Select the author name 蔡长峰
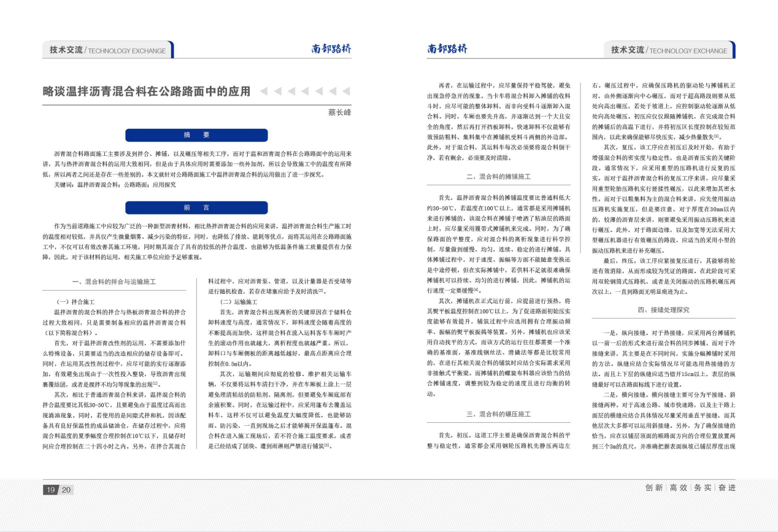The width and height of the screenshot is (778, 532). (340, 112)
